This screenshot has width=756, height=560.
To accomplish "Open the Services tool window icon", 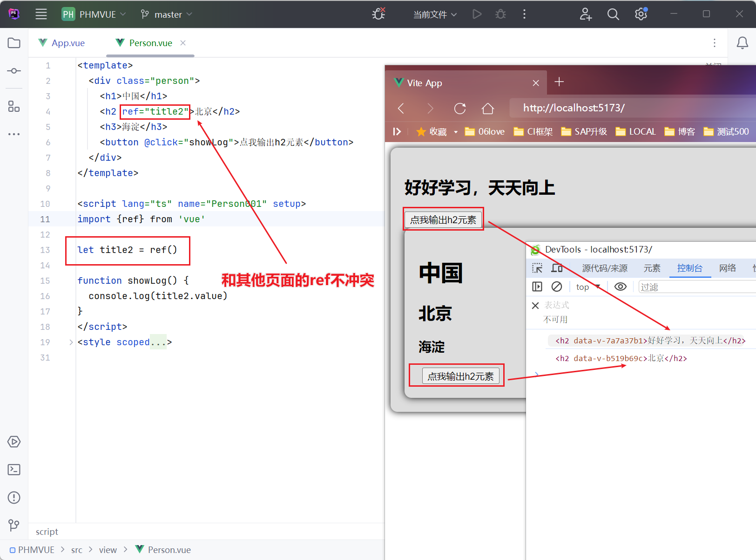I will (x=14, y=442).
